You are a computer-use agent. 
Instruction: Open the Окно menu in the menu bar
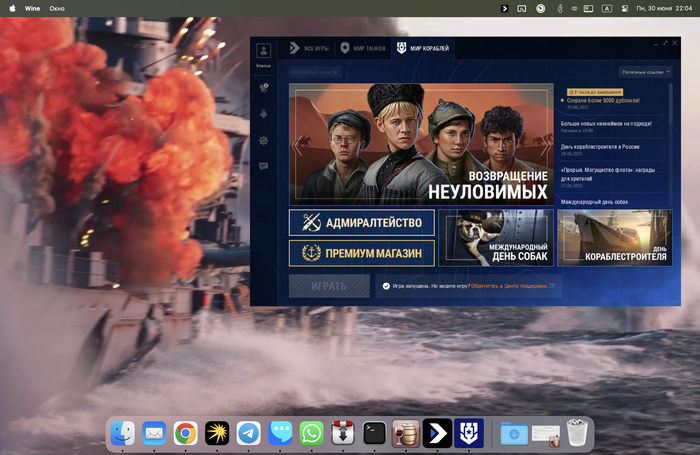coord(57,8)
